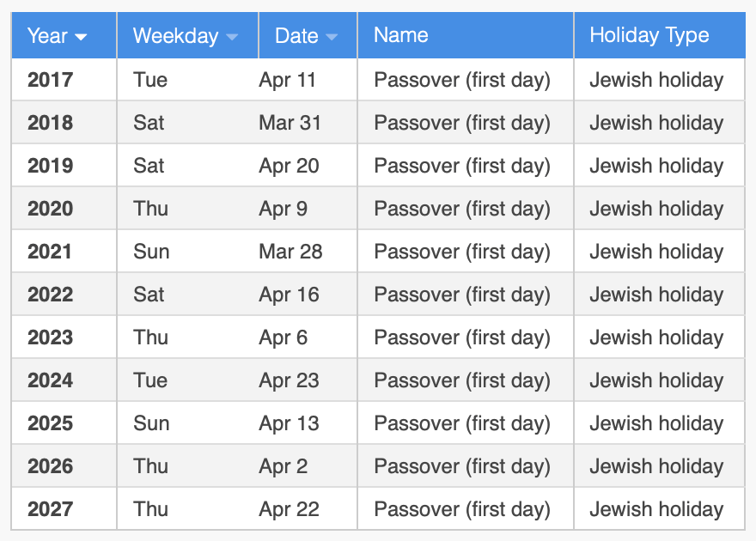Click the Name column header
The image size is (756, 541).
(466, 36)
